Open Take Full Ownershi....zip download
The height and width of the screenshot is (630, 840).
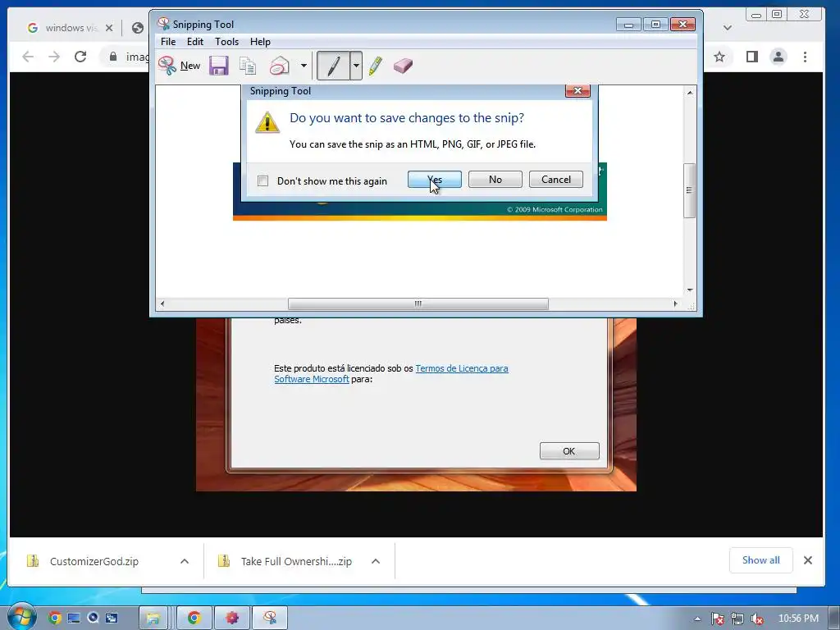296,561
